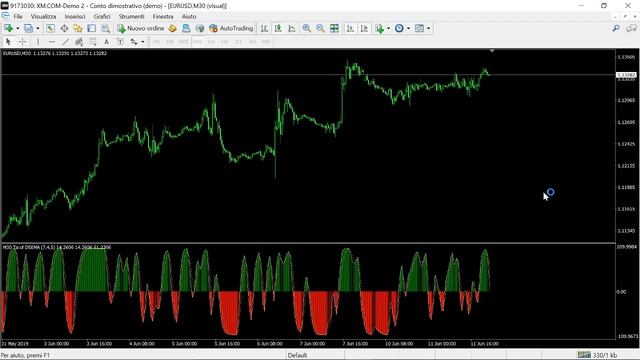The width and height of the screenshot is (640, 360).
Task: Toggle the Terminal panel icon
Action: pos(91,28)
